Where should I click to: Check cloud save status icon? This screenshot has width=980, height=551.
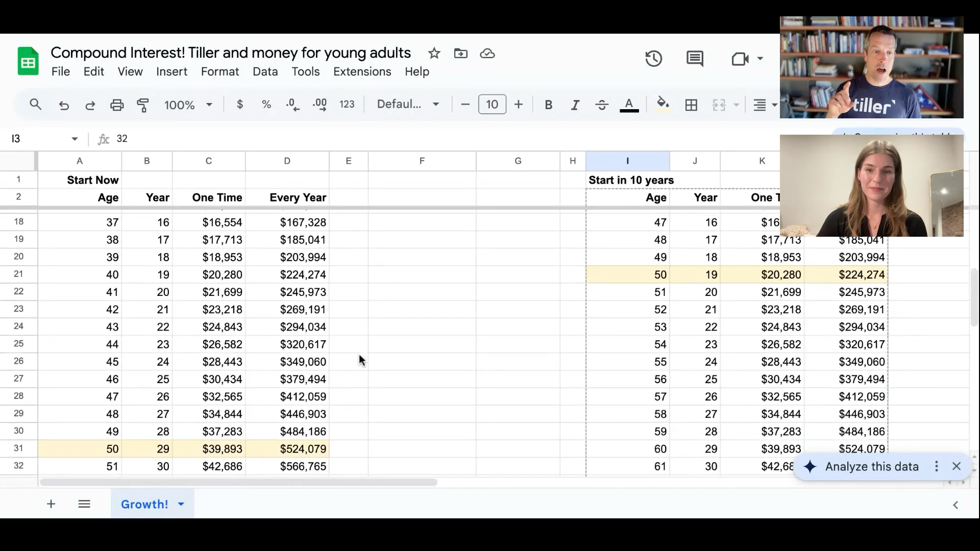click(x=487, y=53)
